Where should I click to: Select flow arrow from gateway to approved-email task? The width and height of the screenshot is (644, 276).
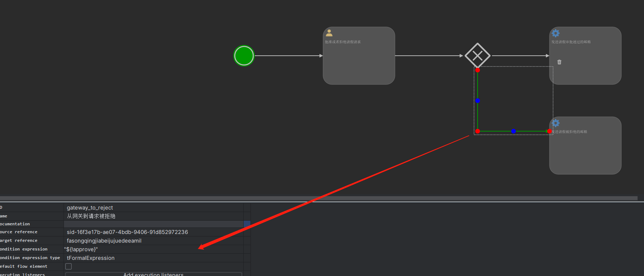(x=520, y=56)
